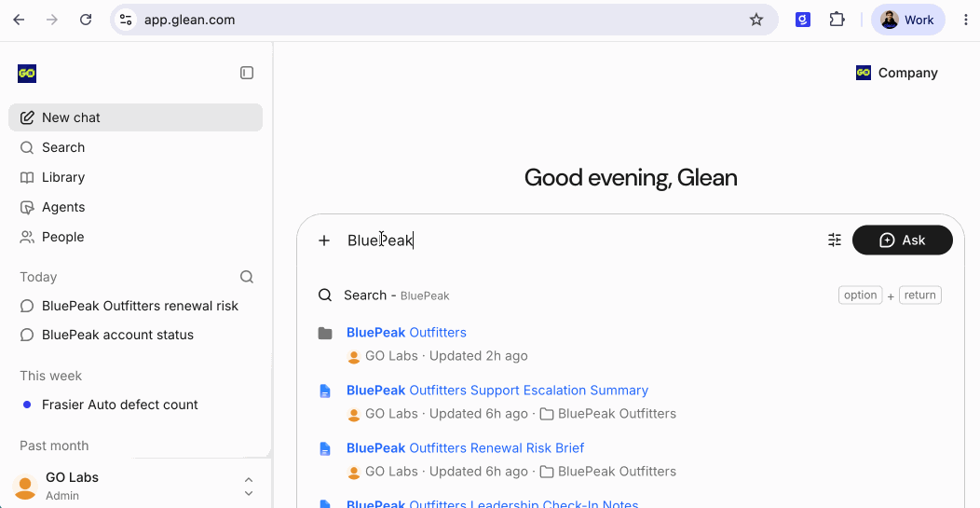Open BluePeak Outfitters Renewal Risk Brief
The width and height of the screenshot is (980, 508).
(x=466, y=448)
